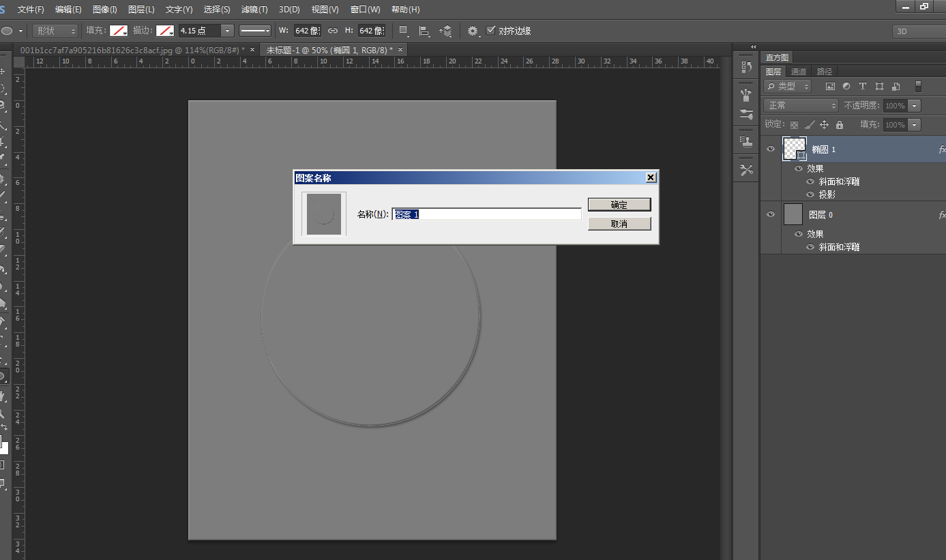Open the path arrangement icon in options bar

click(x=445, y=31)
